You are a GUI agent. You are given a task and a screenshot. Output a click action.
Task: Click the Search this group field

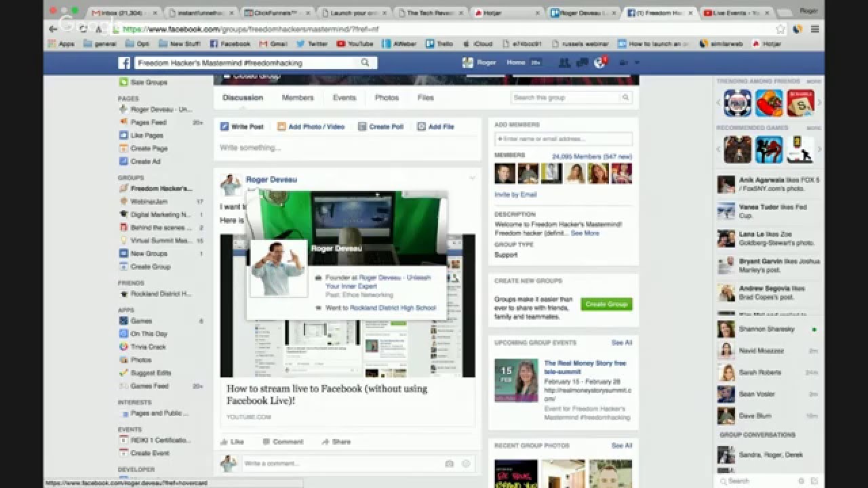572,98
